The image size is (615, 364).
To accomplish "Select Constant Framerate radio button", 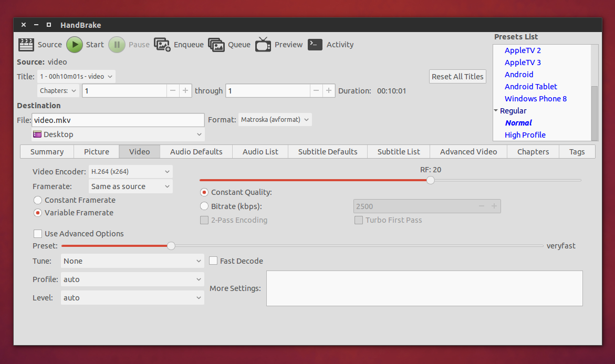I will [38, 200].
